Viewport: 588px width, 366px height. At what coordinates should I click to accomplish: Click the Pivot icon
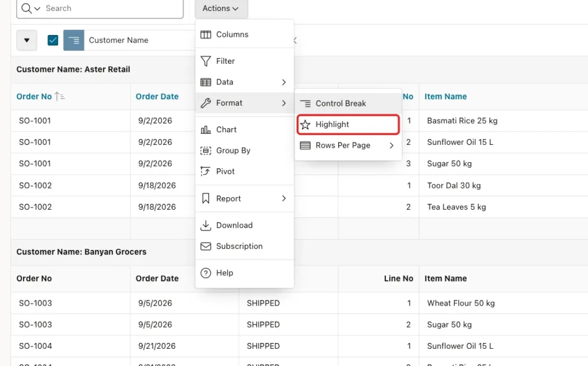coord(206,172)
